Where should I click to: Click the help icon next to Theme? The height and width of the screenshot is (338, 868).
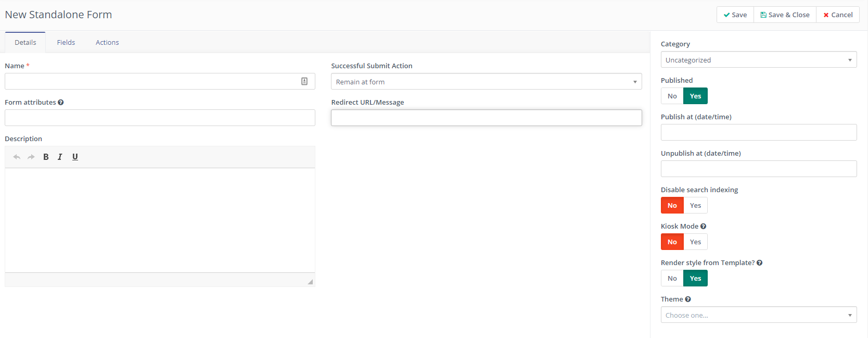click(x=688, y=299)
